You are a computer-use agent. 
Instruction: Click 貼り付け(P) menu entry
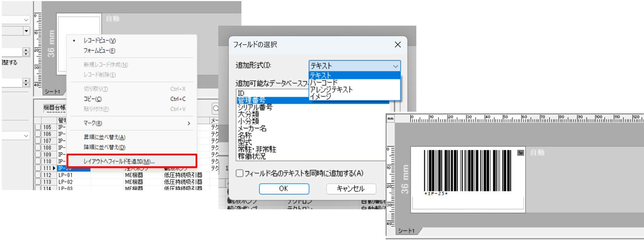(96, 109)
